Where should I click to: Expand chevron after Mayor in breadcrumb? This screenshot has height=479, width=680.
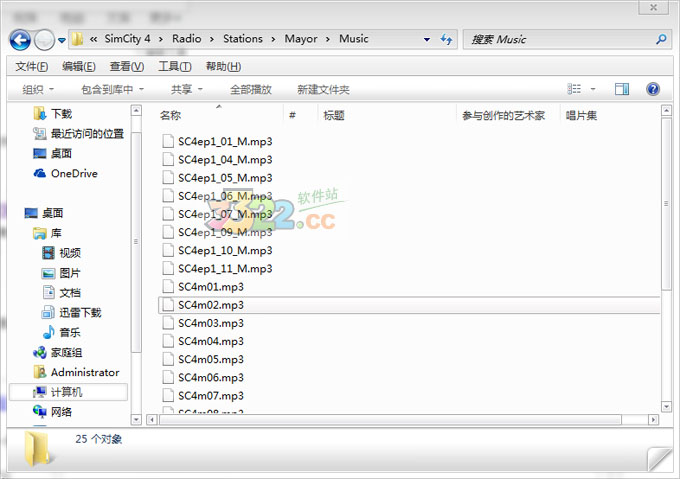point(328,39)
